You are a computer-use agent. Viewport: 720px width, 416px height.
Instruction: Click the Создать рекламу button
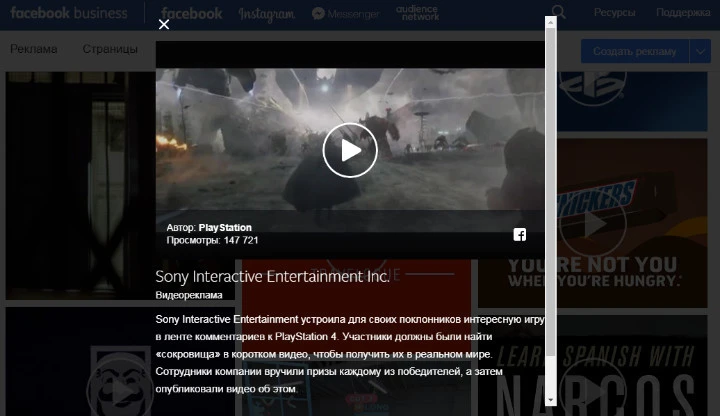635,51
